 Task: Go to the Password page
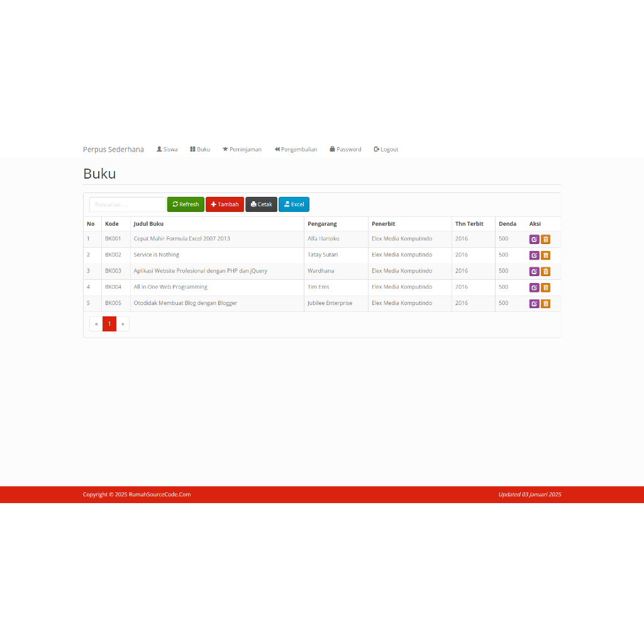pyautogui.click(x=345, y=149)
